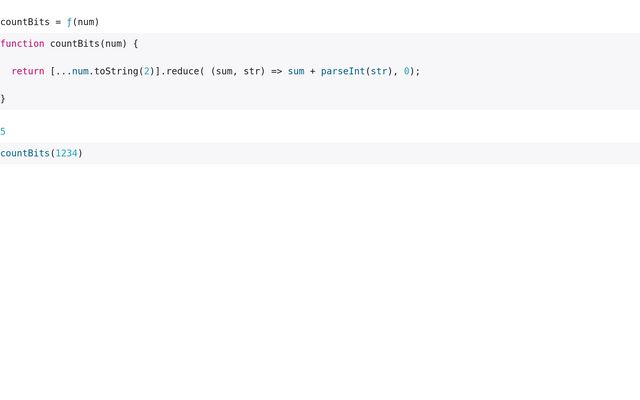This screenshot has width=640, height=400.
Task: Place cursor on the toString method call
Action: 119,71
